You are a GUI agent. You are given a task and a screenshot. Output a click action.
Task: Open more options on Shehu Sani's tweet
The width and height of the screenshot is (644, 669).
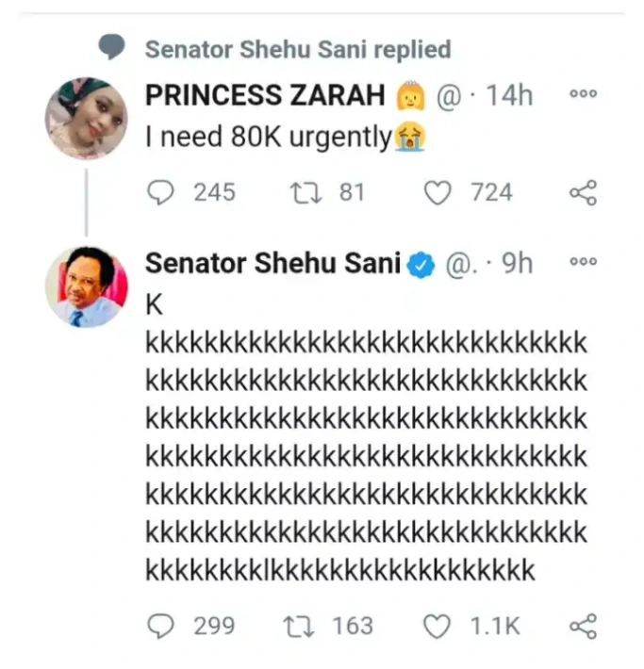(x=585, y=263)
